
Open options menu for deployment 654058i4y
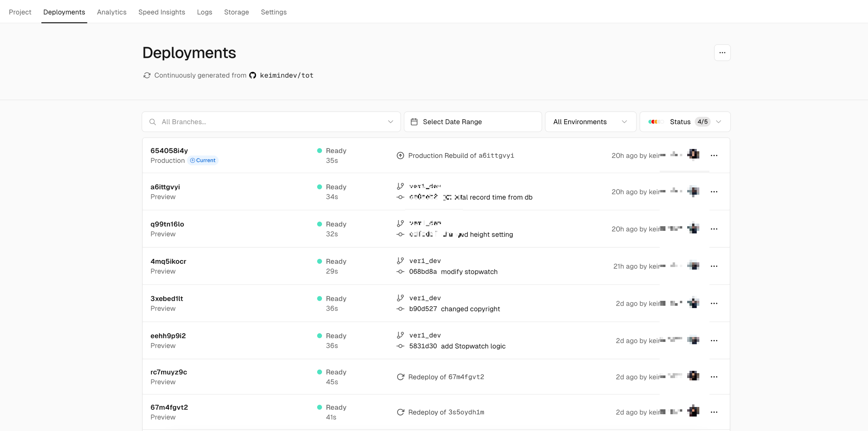(714, 155)
